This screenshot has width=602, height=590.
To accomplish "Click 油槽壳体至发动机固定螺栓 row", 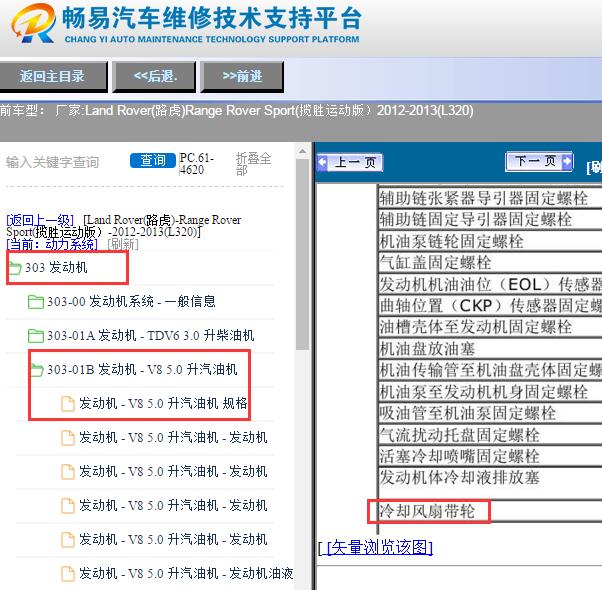I will [490, 327].
